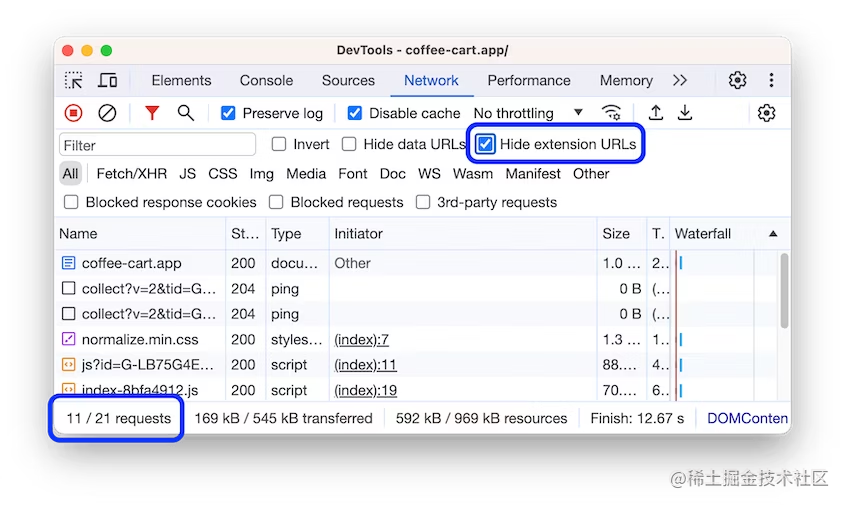Open the No throttling dropdown

coord(528,113)
